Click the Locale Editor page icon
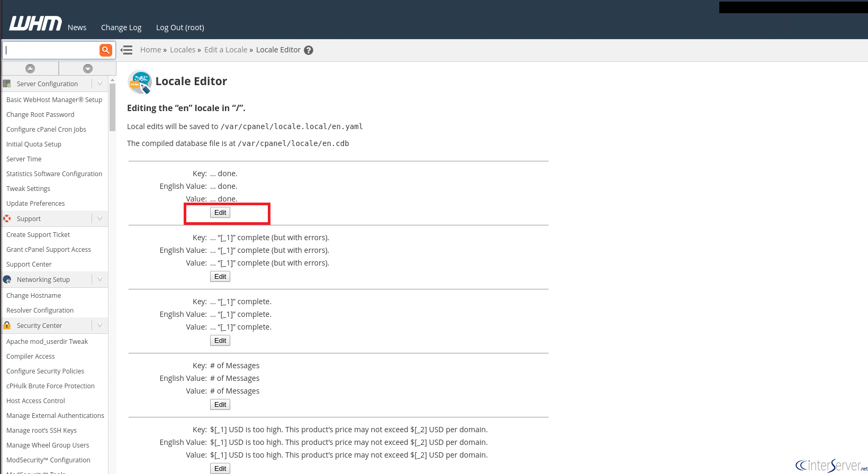 pos(140,82)
